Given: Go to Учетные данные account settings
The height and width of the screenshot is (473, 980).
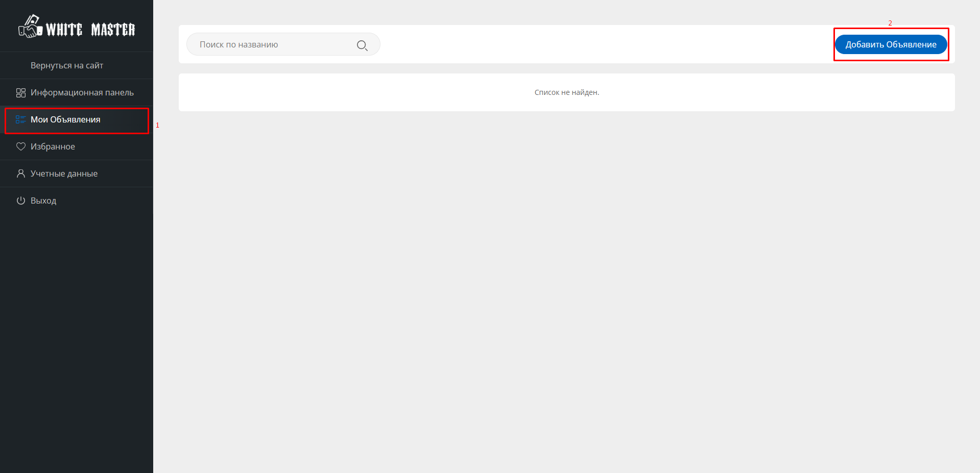Looking at the screenshot, I should click(64, 173).
